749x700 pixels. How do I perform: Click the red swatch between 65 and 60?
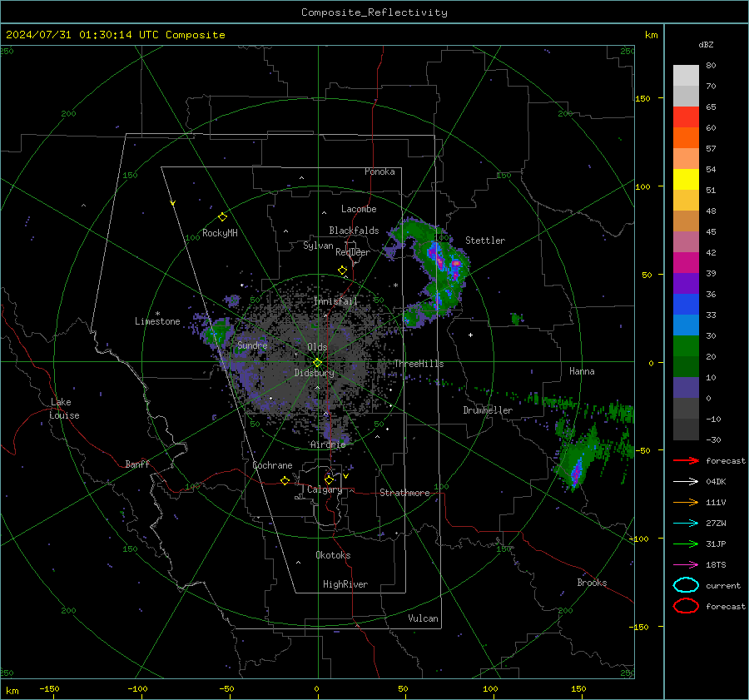coord(686,117)
